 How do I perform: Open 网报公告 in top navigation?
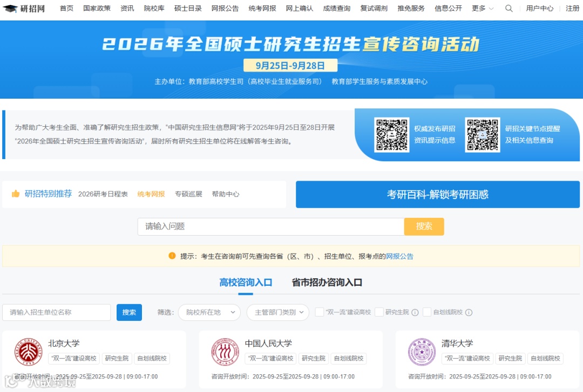tap(225, 8)
